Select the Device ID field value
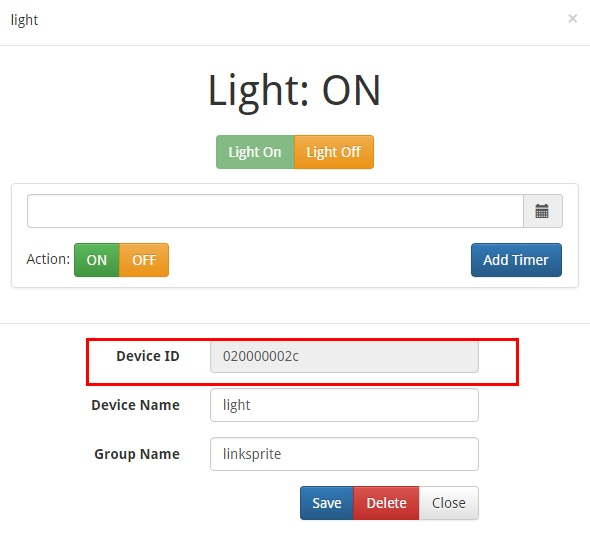 [344, 356]
